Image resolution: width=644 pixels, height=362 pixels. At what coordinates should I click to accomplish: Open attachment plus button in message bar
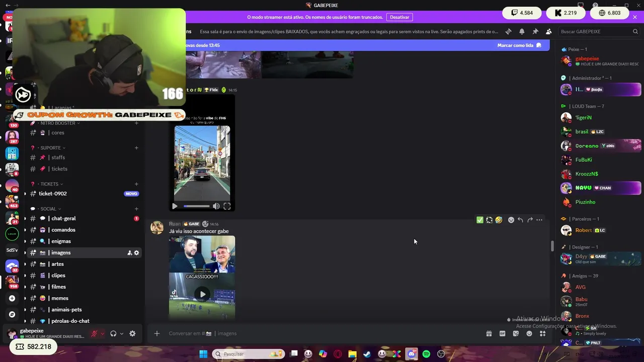click(x=157, y=333)
